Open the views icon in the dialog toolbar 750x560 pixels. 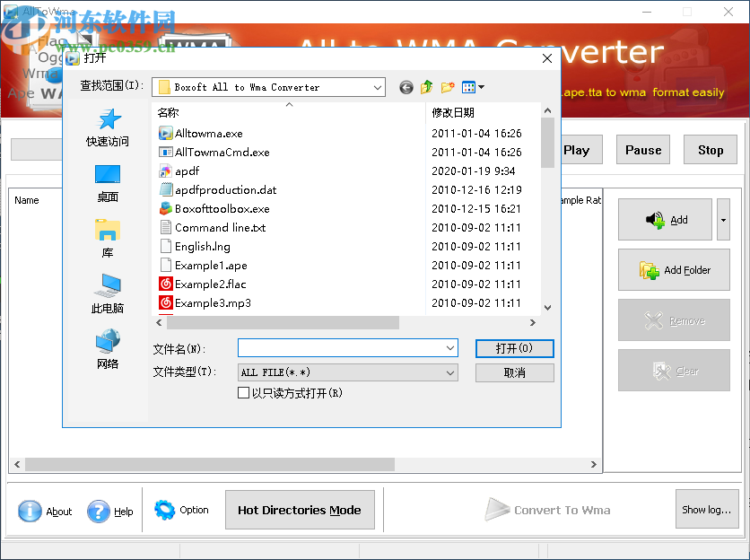point(469,87)
